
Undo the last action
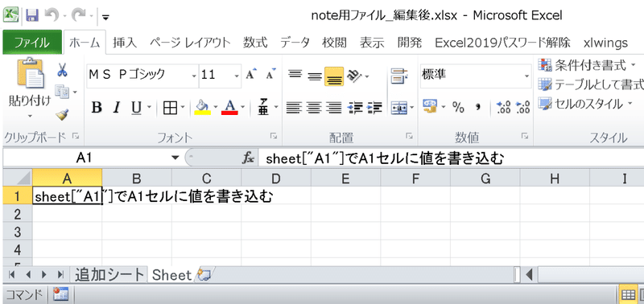(x=52, y=15)
